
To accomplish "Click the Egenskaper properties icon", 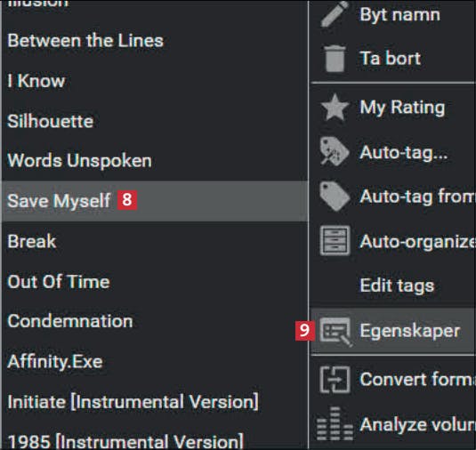I will click(x=335, y=332).
